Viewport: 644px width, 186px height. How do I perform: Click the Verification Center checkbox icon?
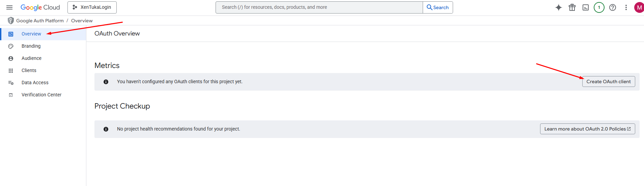point(11,95)
